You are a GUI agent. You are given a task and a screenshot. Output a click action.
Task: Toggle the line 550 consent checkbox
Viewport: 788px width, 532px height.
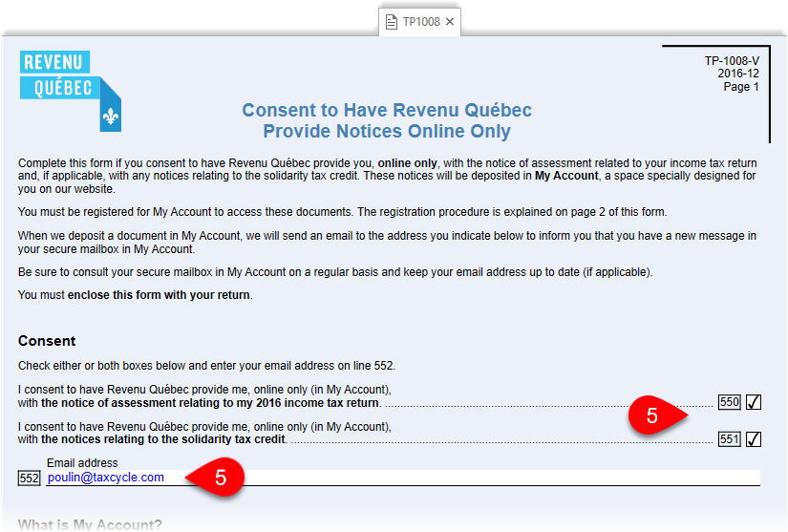754,402
